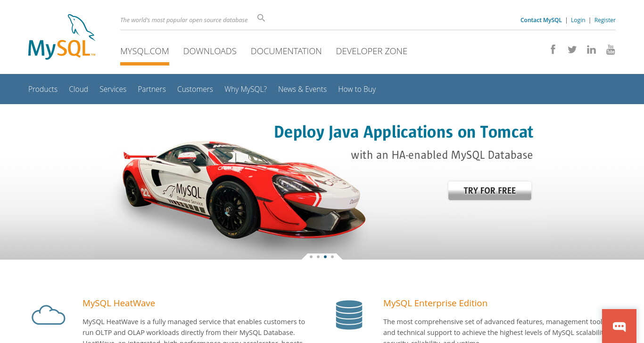Open the Partners menu
The image size is (644, 343).
[x=152, y=89]
